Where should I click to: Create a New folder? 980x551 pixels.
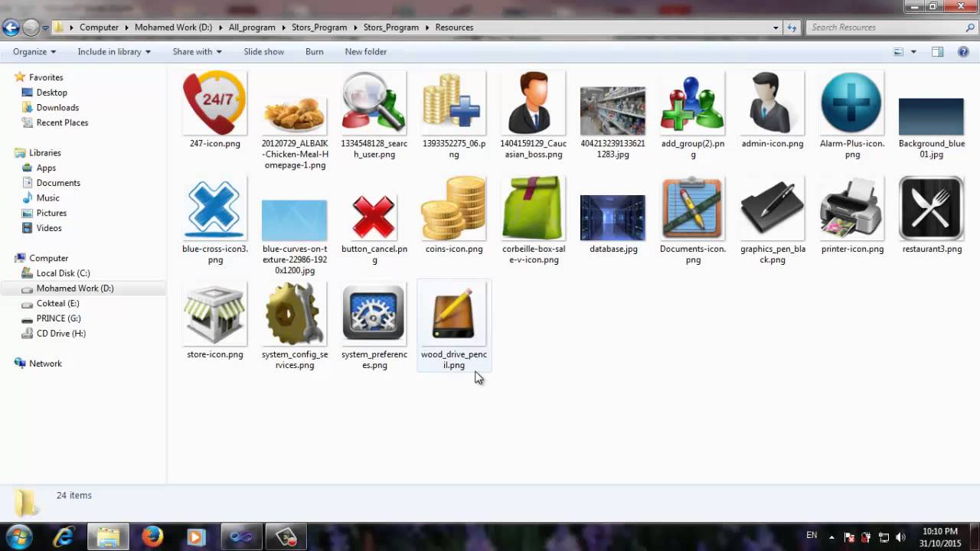click(365, 51)
